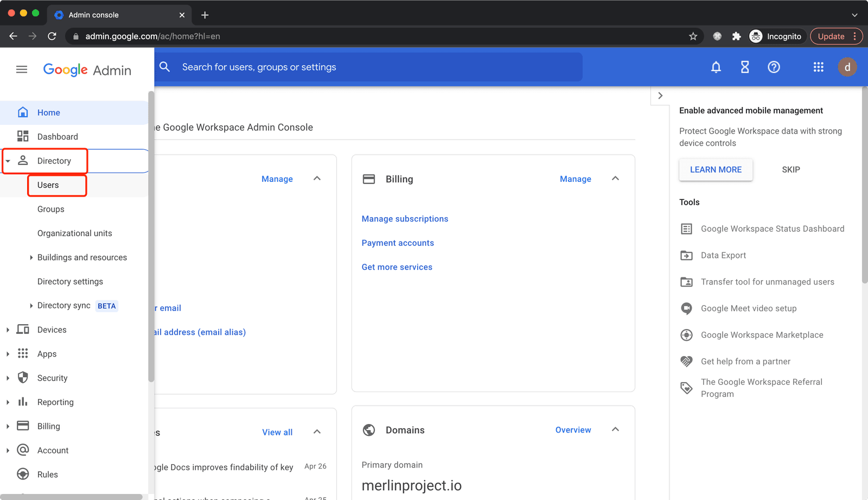The image size is (868, 500).
Task: Click the Status Dashboard icon
Action: (x=686, y=229)
